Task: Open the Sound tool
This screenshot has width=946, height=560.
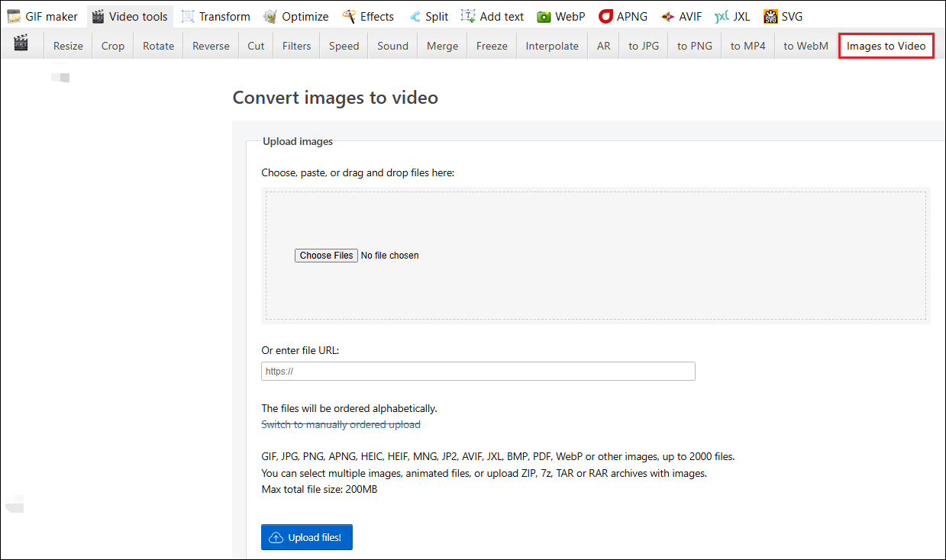Action: [392, 46]
